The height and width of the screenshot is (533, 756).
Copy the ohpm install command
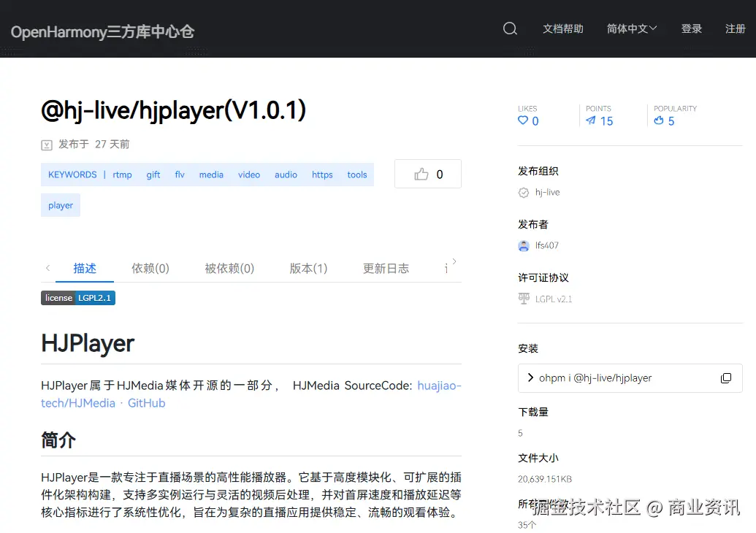[725, 378]
